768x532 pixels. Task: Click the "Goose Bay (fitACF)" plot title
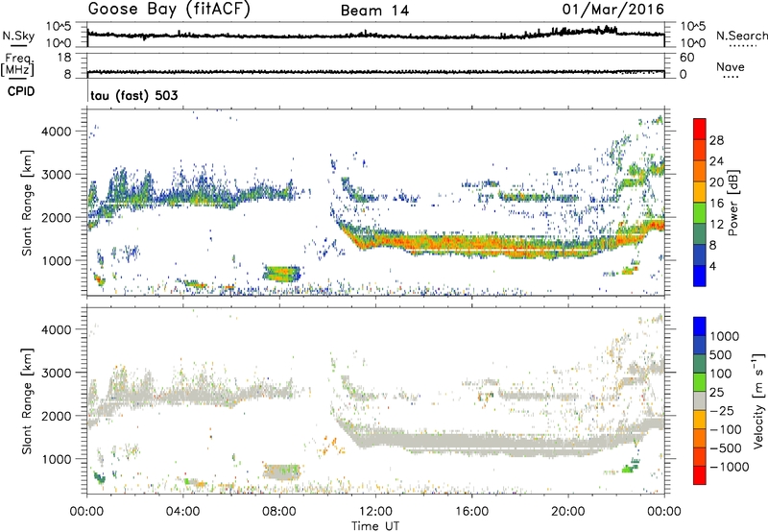[x=169, y=10]
